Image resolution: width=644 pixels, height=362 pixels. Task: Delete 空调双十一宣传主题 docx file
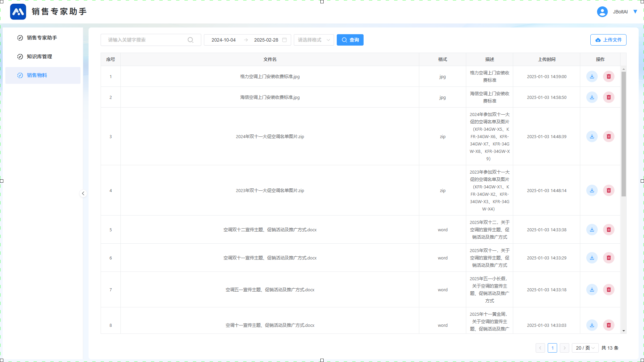pyautogui.click(x=609, y=258)
